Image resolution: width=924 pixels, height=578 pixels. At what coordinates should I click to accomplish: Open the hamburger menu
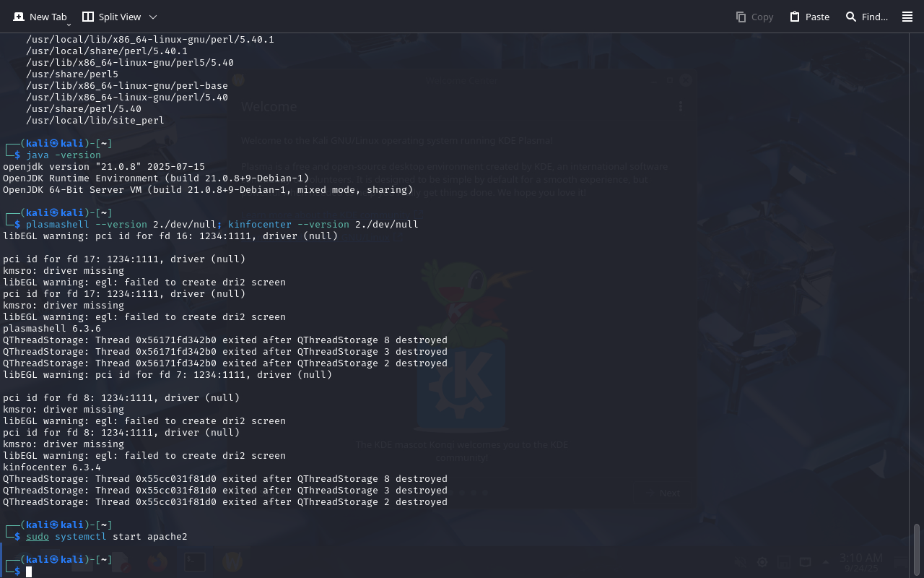pyautogui.click(x=907, y=17)
